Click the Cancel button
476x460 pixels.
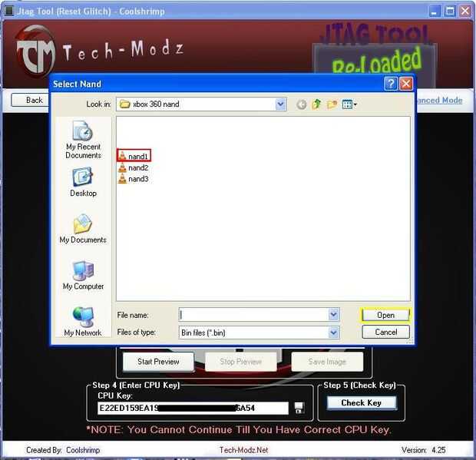(385, 332)
